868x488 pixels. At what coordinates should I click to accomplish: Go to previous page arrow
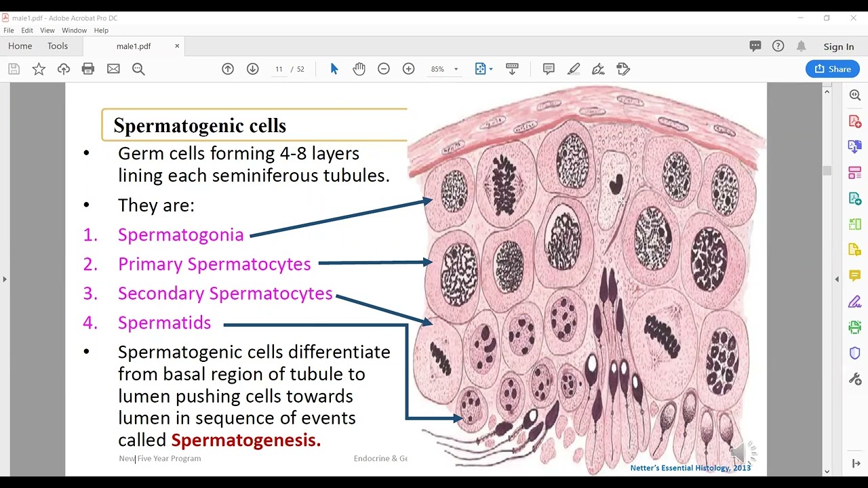click(228, 68)
